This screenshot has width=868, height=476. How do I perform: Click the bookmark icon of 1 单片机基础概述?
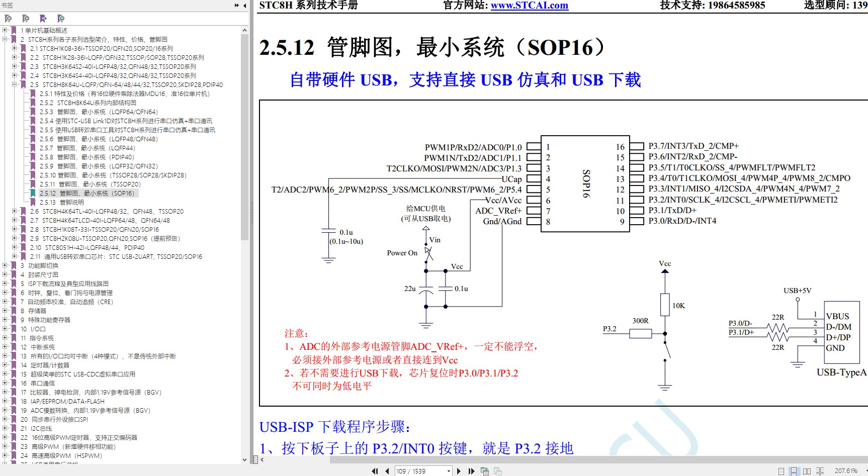[x=14, y=30]
